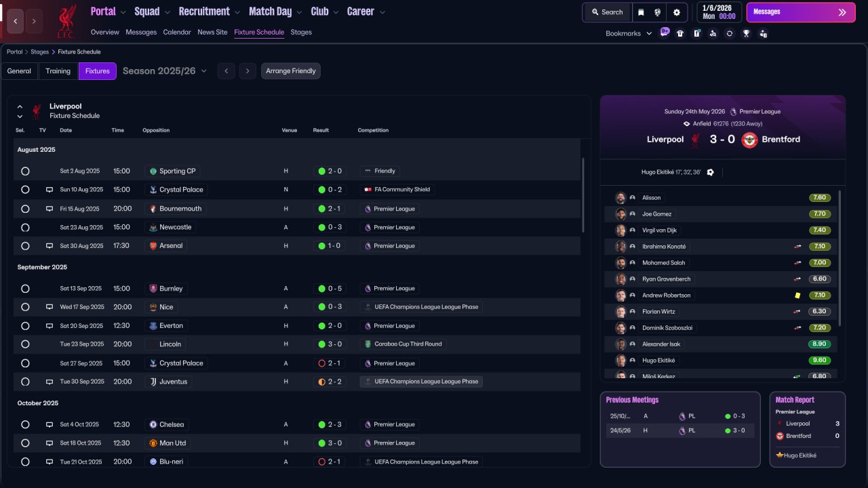This screenshot has height=488, width=868.
Task: Open the Training tab
Action: [58, 71]
